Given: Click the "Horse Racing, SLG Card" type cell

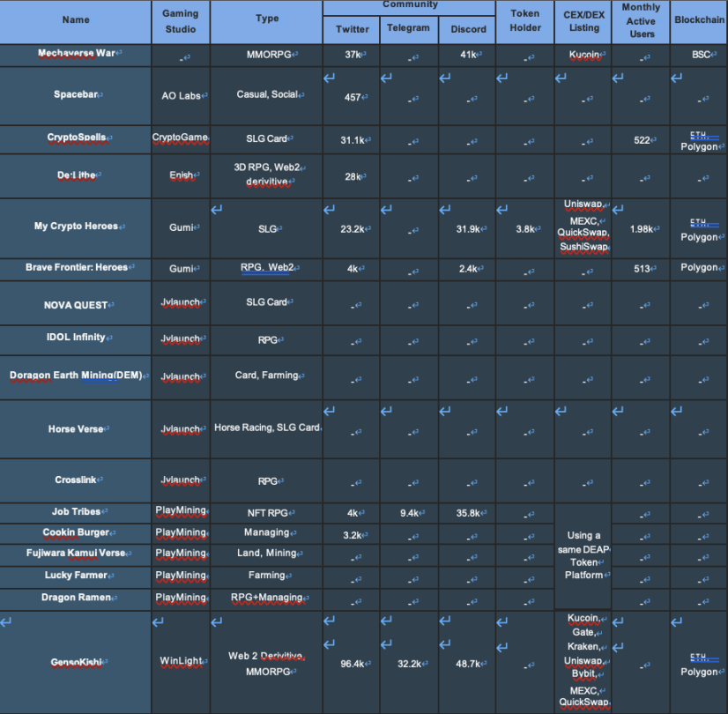Looking at the screenshot, I should click(267, 428).
